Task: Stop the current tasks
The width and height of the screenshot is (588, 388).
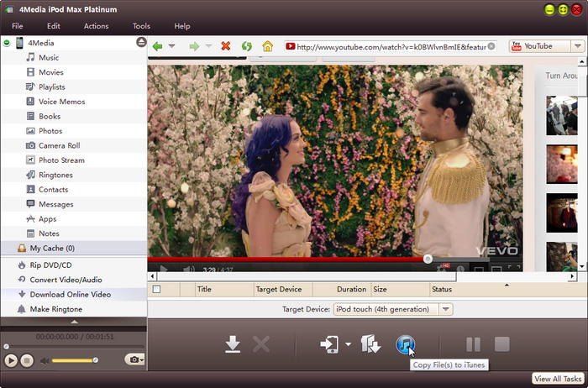Action: pyautogui.click(x=501, y=344)
